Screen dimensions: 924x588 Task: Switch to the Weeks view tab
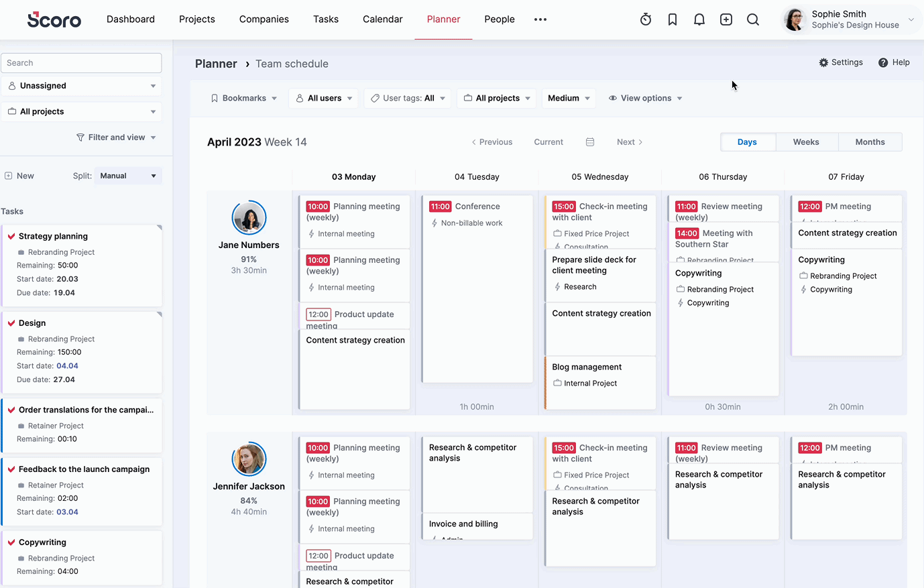pyautogui.click(x=805, y=142)
